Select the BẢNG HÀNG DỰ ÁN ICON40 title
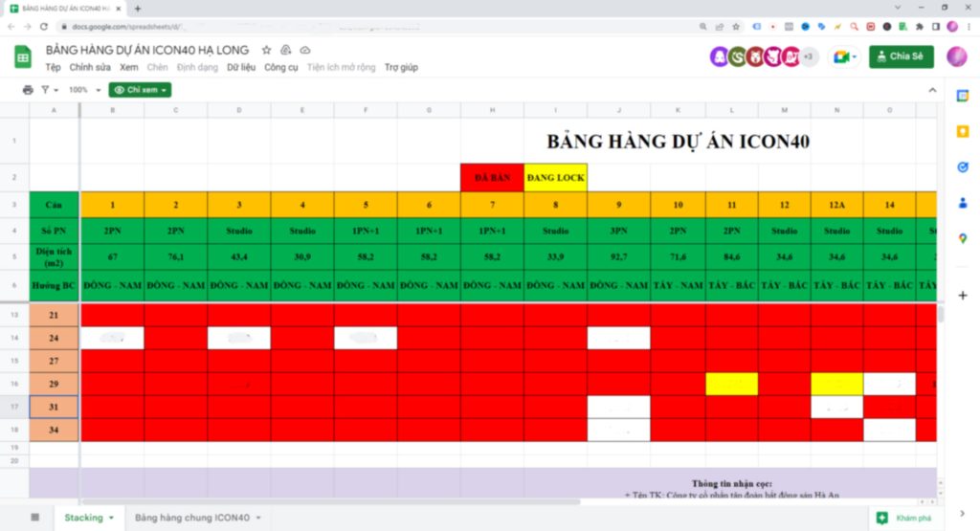This screenshot has height=531, width=980. click(x=679, y=142)
